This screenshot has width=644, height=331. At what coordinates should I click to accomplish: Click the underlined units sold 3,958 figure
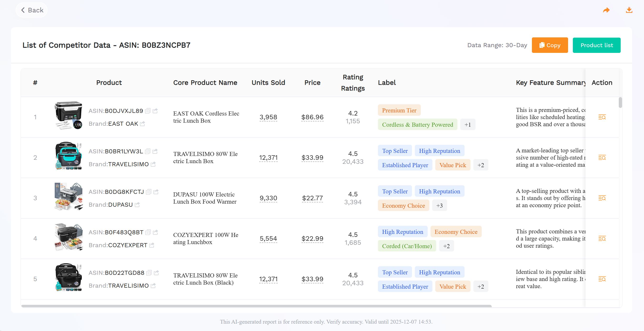[x=268, y=117]
